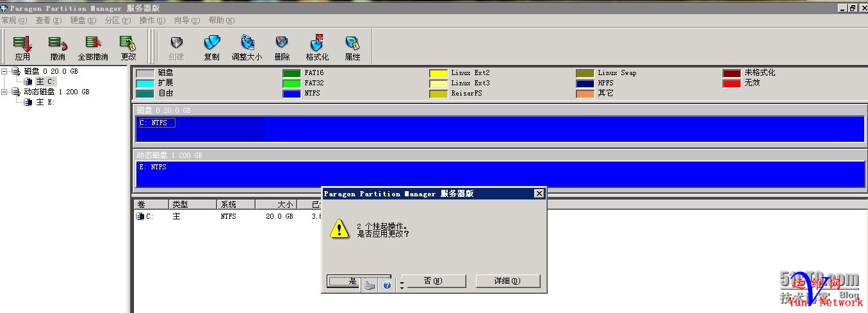Click the NTFS cell in the volume list
Screen dimensions: 868x313
[229, 217]
